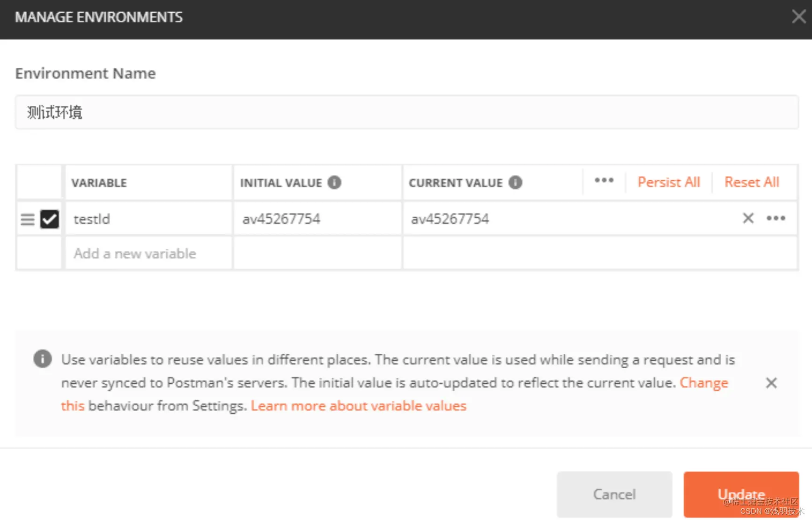Click the info icon in hint banner

(x=43, y=359)
